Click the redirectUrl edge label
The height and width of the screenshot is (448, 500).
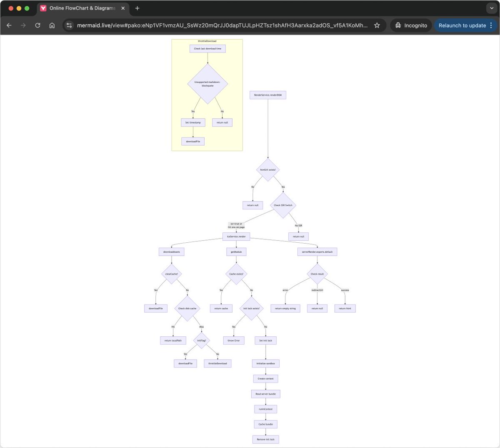point(317,290)
